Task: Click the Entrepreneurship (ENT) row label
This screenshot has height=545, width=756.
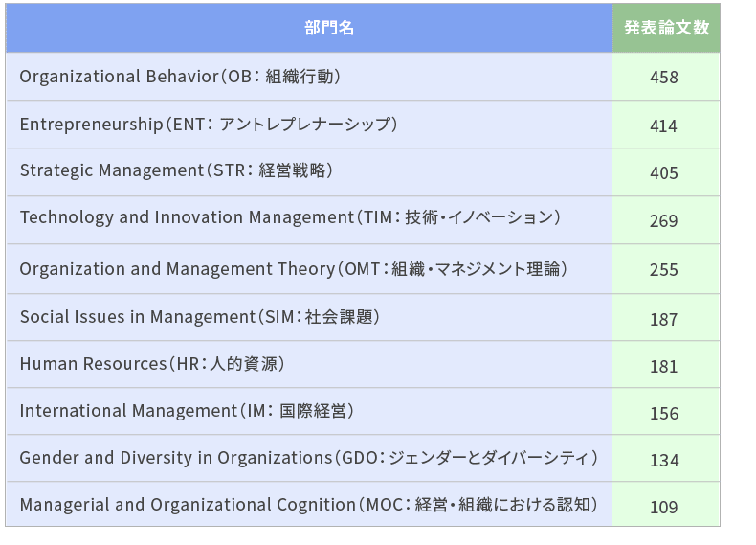Action: [209, 125]
